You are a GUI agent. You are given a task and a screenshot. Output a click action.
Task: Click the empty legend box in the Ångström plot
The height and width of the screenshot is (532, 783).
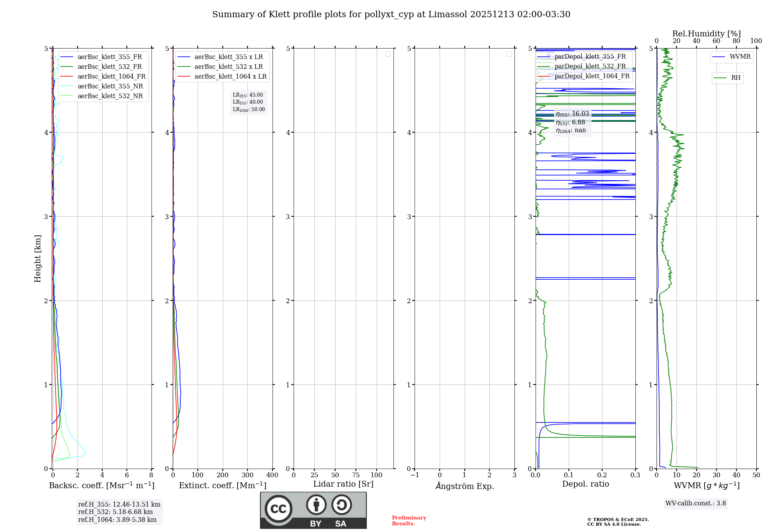click(509, 54)
